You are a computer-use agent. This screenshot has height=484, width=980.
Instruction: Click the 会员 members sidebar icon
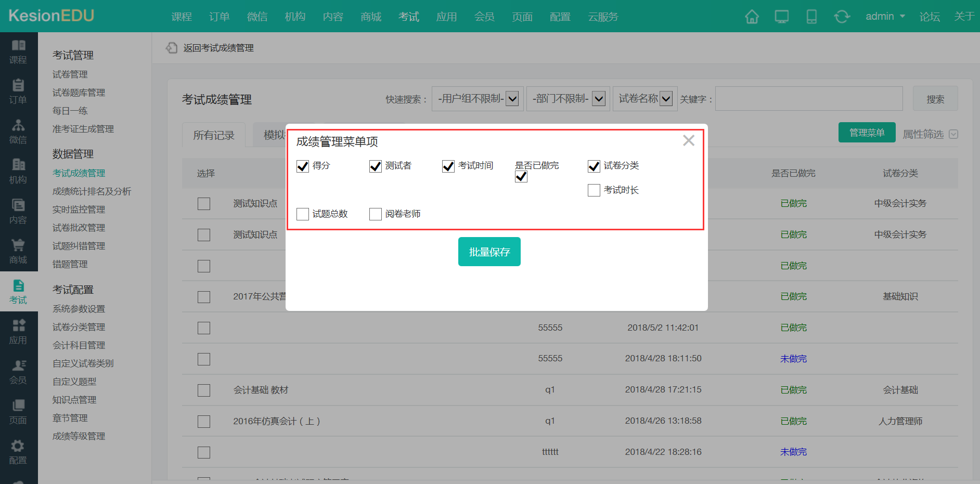(18, 372)
